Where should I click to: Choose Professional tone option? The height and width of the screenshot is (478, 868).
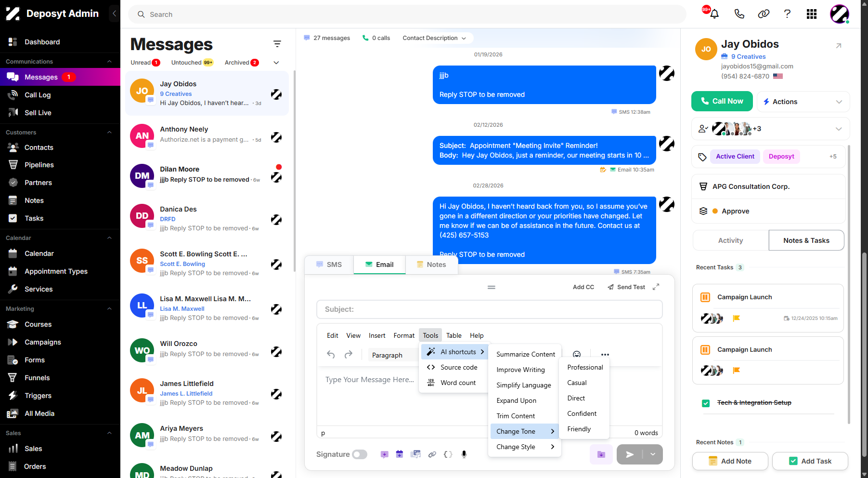[585, 367]
